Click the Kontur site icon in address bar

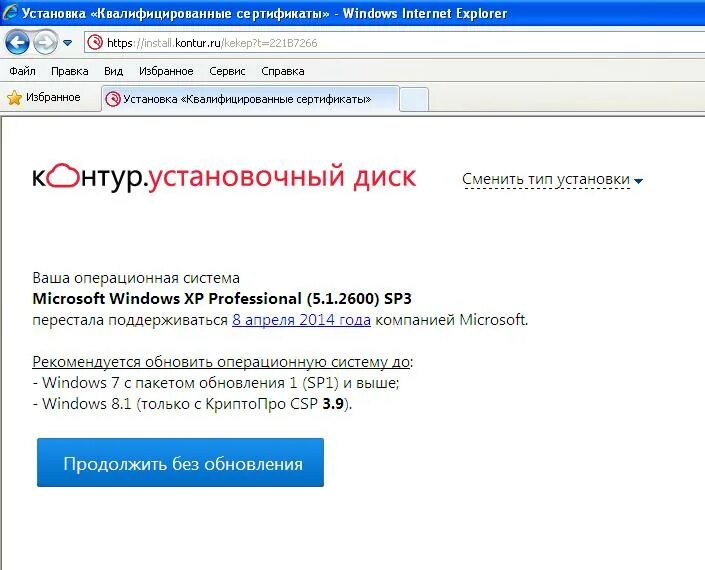point(95,43)
